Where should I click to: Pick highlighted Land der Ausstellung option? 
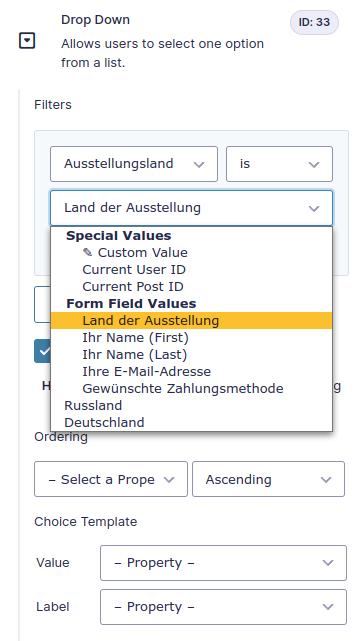pos(191,321)
